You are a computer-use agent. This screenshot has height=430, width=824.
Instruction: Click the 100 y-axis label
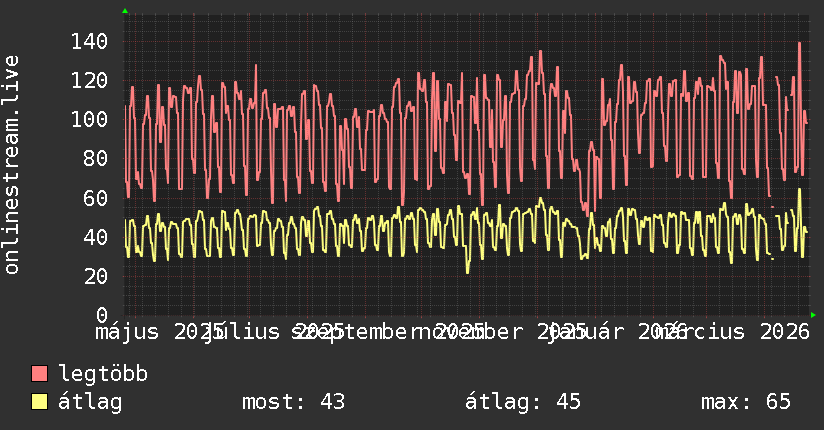[x=89, y=119]
